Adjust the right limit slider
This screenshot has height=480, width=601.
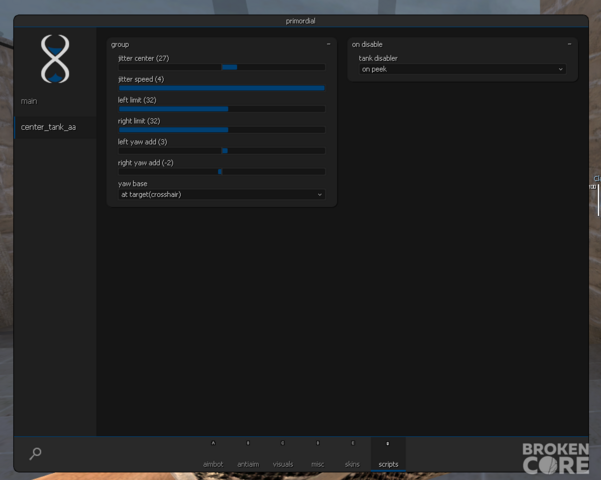pyautogui.click(x=222, y=130)
